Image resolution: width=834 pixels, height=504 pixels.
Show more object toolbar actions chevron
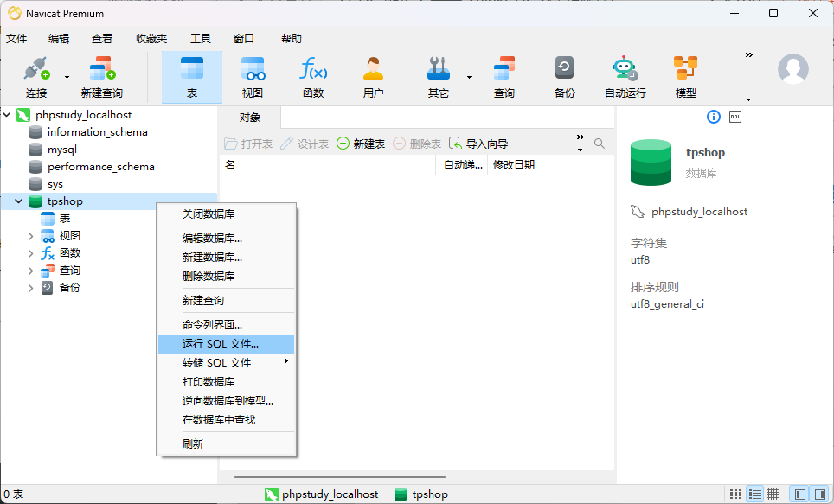click(x=581, y=137)
